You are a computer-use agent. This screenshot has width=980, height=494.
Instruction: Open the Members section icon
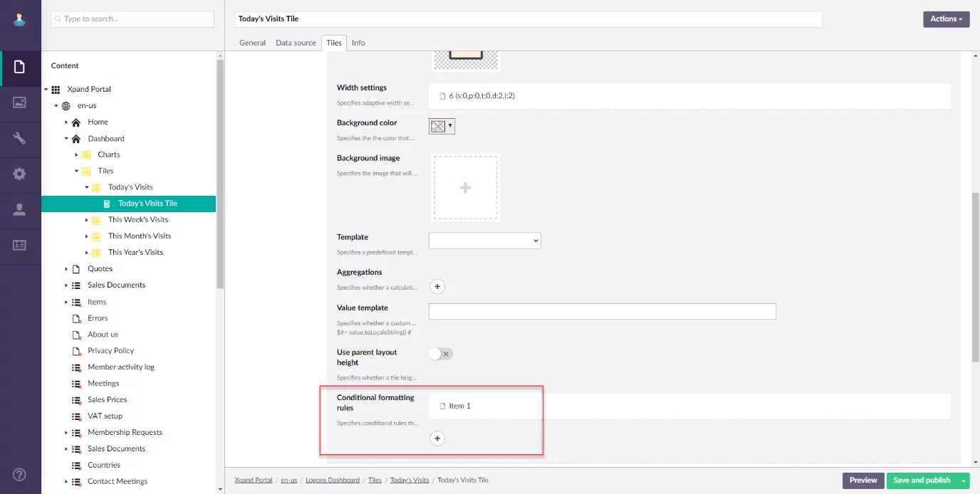(x=20, y=209)
